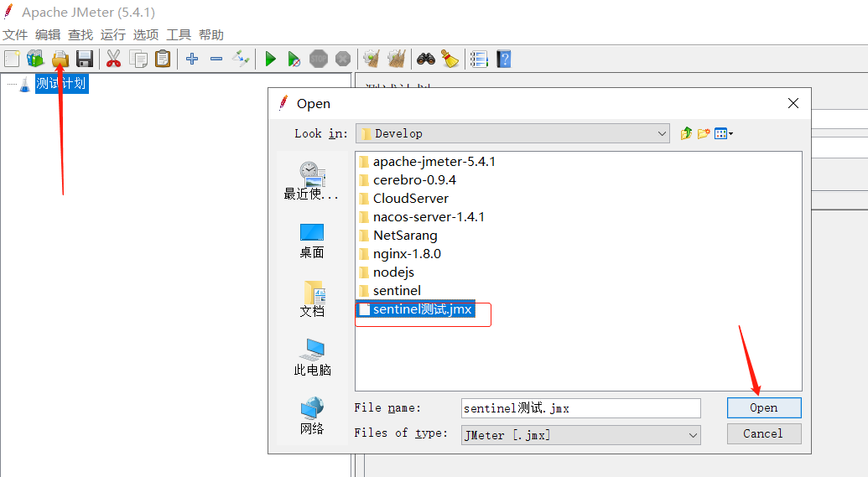This screenshot has width=868, height=477.
Task: Go to Desktop (桌面) shortcut
Action: [312, 241]
